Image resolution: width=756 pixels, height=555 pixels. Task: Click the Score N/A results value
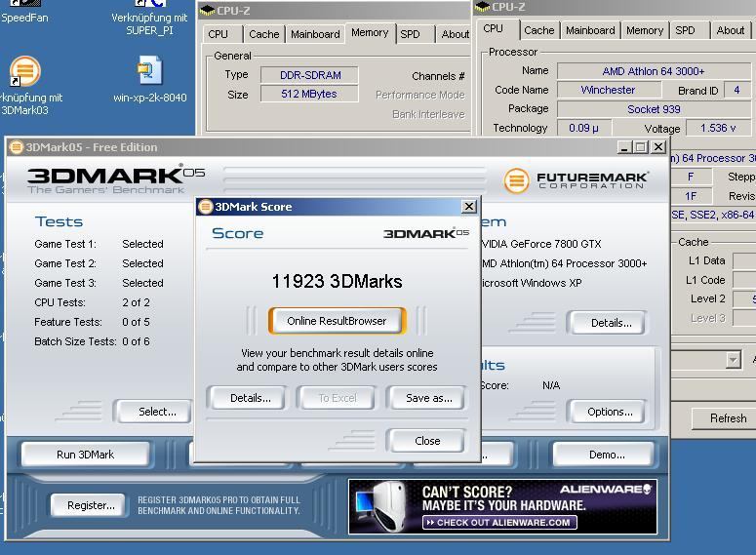(551, 385)
